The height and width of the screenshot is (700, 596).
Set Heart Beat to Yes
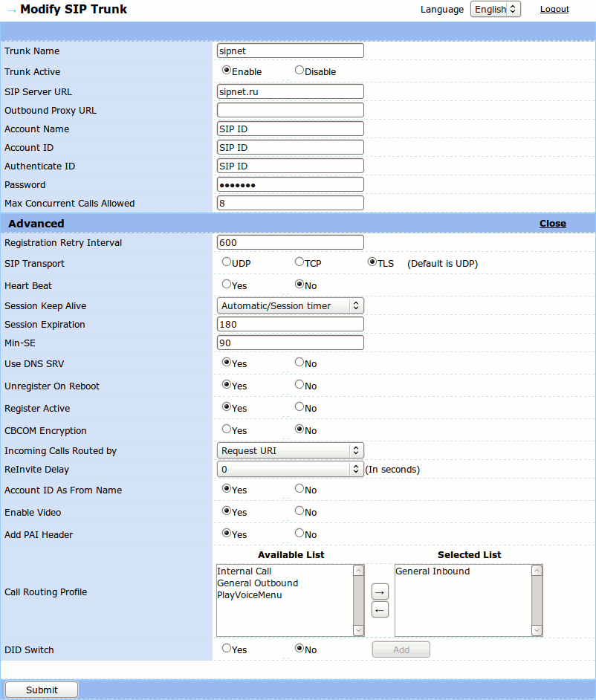tap(227, 284)
